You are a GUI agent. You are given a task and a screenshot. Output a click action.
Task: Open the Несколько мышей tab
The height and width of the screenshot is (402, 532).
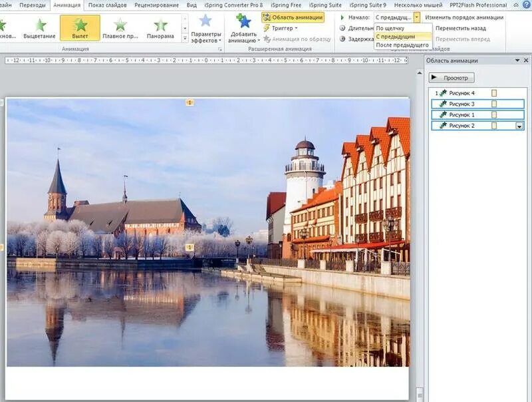pos(418,5)
